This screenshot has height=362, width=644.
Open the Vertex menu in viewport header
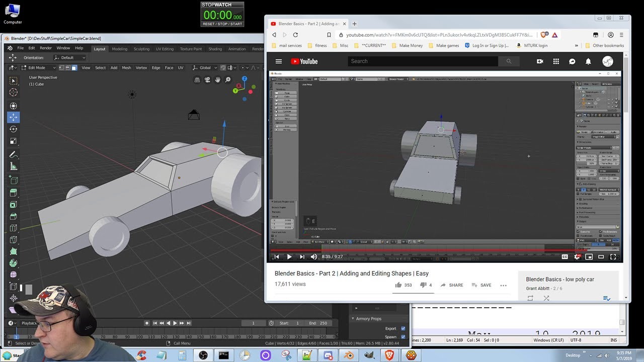click(141, 68)
